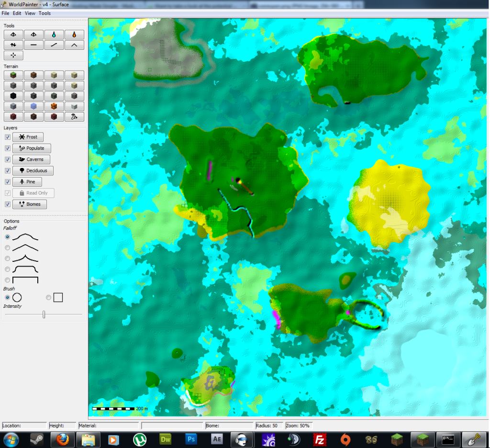Screen dimensions: 490x448
Task: Open Firefox from the taskbar
Action: [x=61, y=439]
